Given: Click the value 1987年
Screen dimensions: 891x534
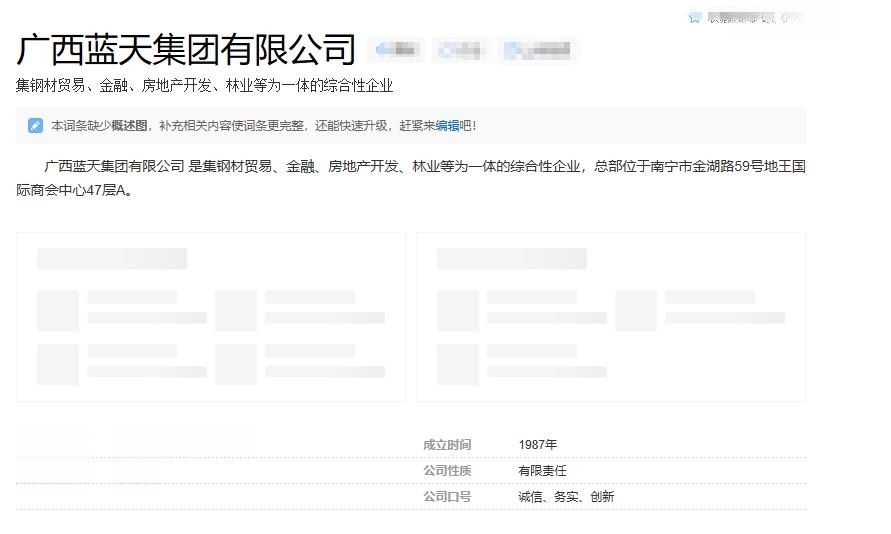Looking at the screenshot, I should [538, 445].
